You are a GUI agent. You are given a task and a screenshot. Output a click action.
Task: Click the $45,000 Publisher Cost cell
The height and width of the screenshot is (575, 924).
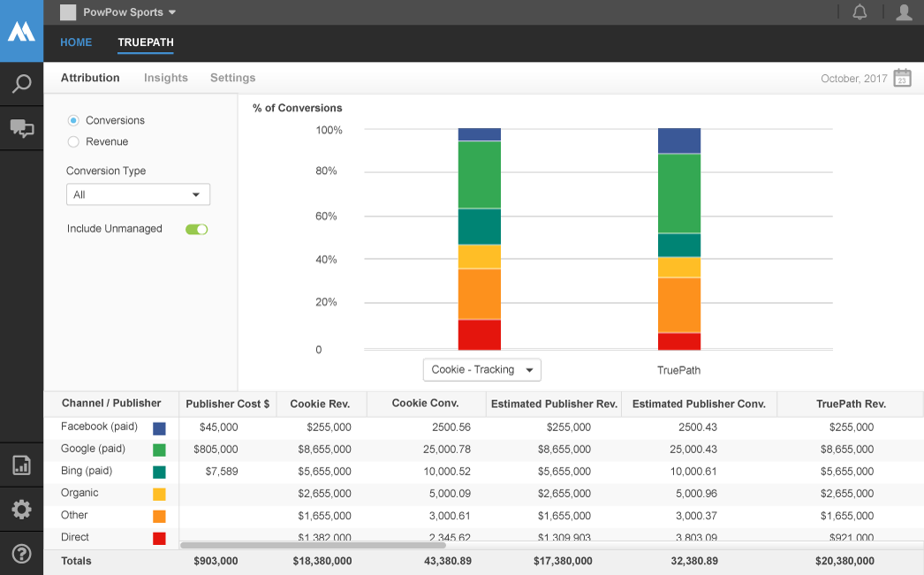coord(218,427)
